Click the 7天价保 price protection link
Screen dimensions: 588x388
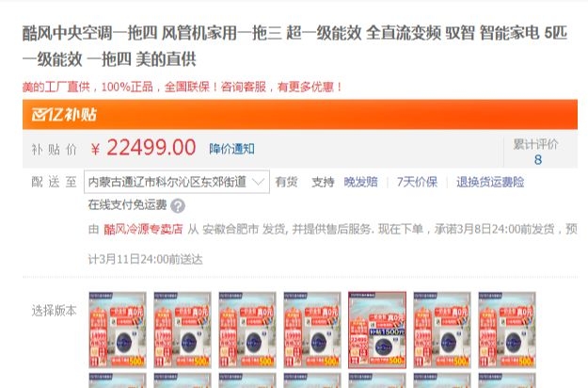click(x=417, y=182)
